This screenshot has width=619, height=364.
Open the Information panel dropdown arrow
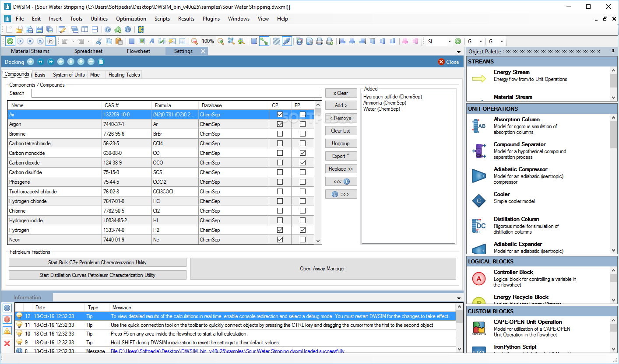coord(458,298)
